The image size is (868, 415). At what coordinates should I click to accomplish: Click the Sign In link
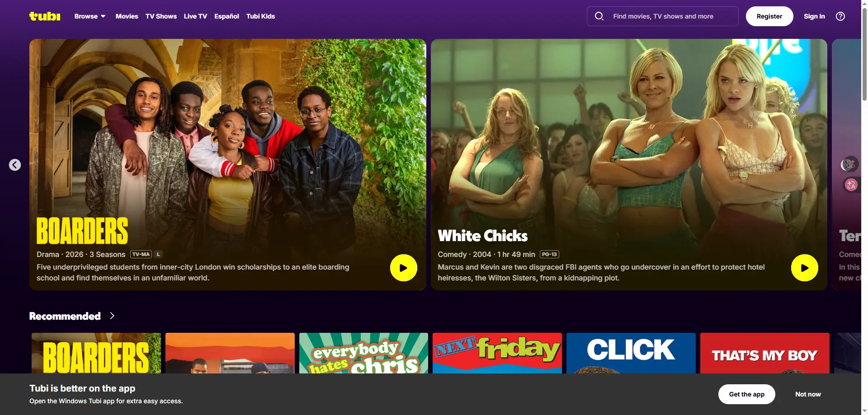click(x=814, y=16)
